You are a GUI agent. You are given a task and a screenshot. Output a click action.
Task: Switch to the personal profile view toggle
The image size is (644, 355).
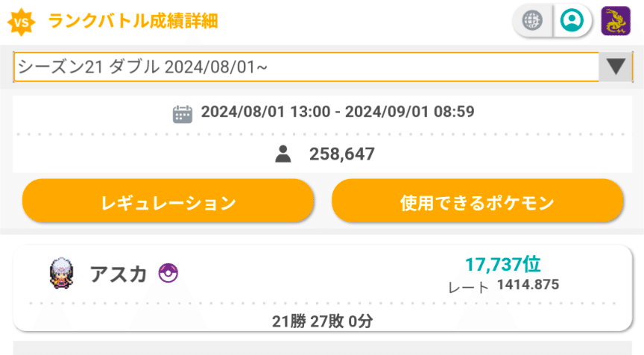click(x=572, y=20)
